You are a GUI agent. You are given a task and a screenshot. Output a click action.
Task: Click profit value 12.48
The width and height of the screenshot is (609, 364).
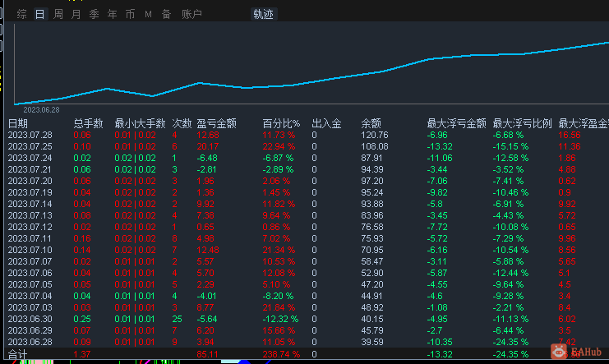tap(208, 250)
